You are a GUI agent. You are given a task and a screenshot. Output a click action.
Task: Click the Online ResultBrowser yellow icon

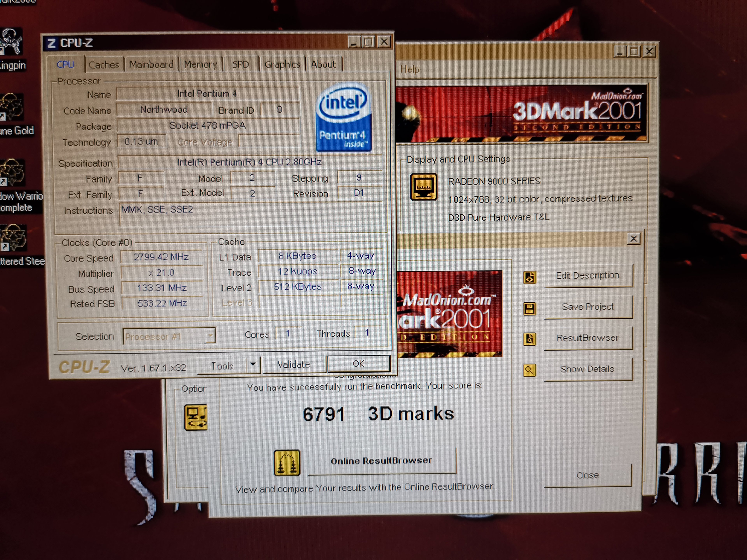pyautogui.click(x=287, y=463)
